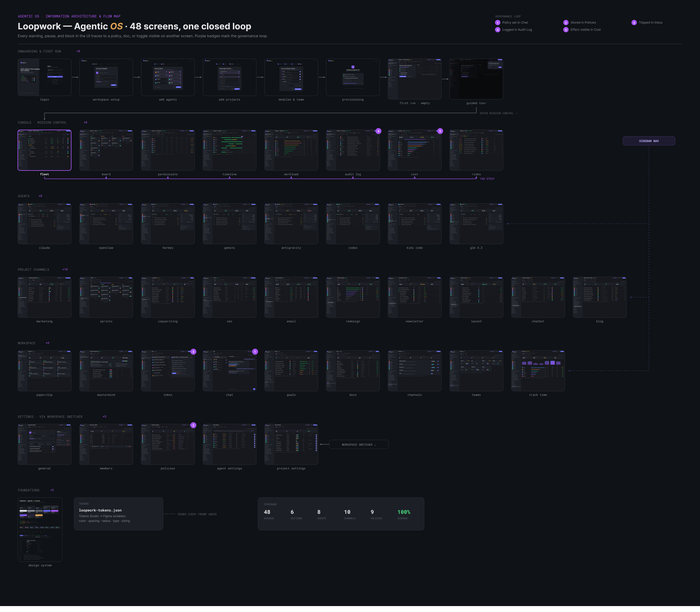
Task: Select the add agents screen thumbnail
Action: point(168,77)
